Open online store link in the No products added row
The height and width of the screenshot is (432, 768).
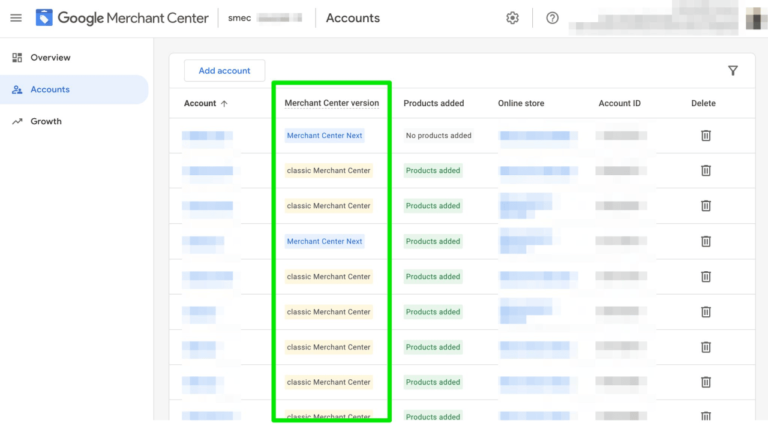click(538, 136)
